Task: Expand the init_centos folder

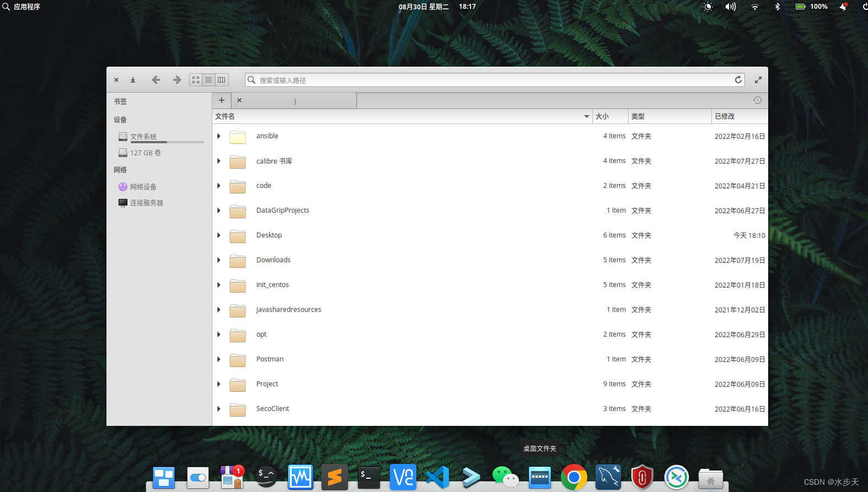Action: 219,285
